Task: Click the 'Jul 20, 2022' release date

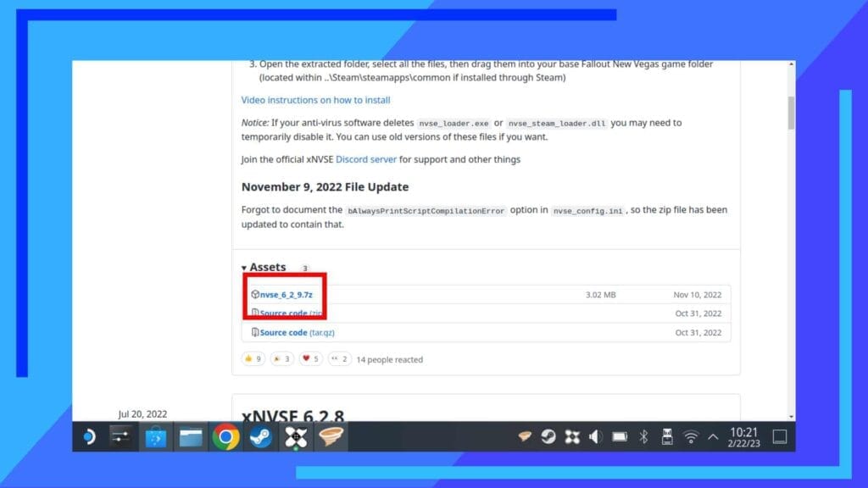Action: pyautogui.click(x=142, y=413)
